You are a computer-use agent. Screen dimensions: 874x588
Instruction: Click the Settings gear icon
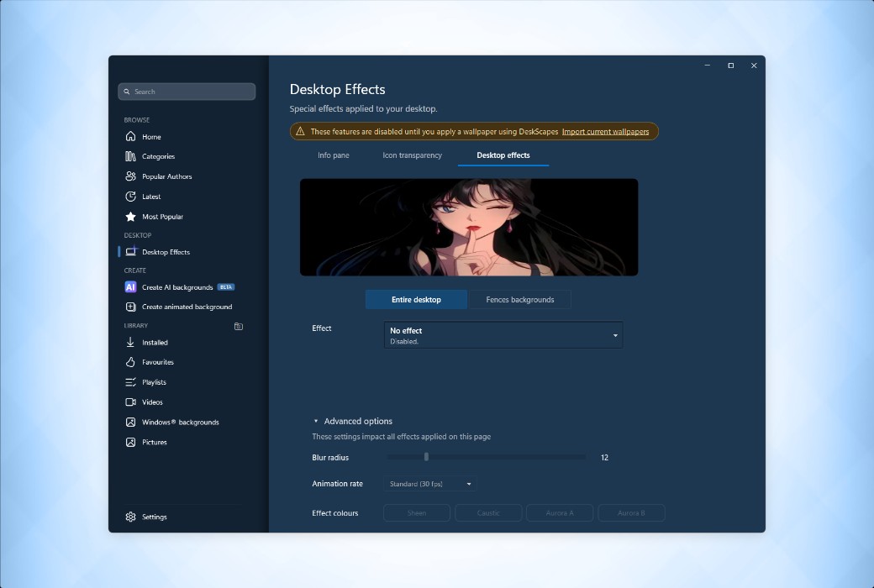pyautogui.click(x=130, y=517)
